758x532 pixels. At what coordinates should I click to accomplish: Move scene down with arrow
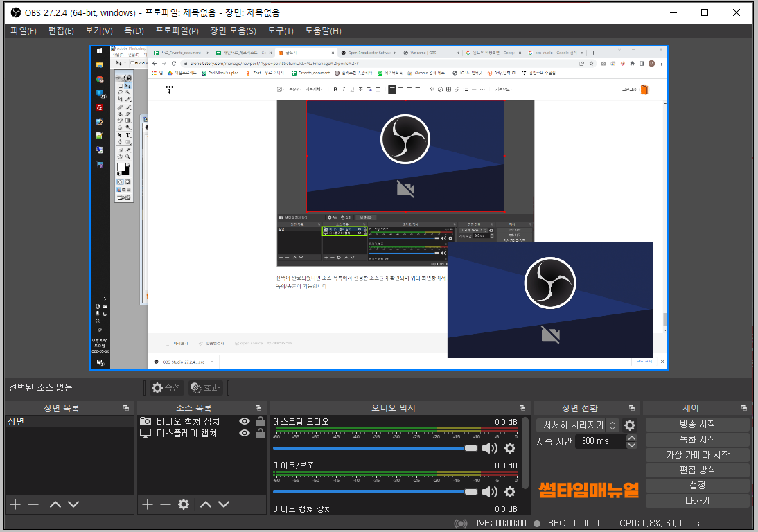click(73, 504)
